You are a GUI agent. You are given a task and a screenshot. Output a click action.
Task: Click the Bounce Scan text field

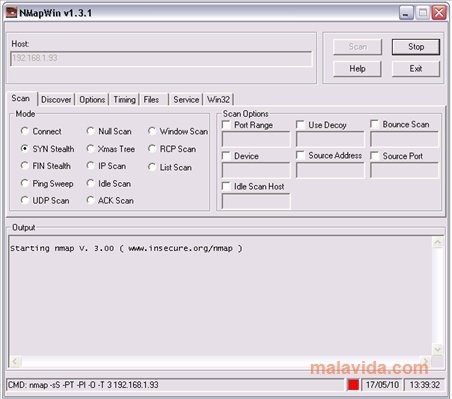404,139
